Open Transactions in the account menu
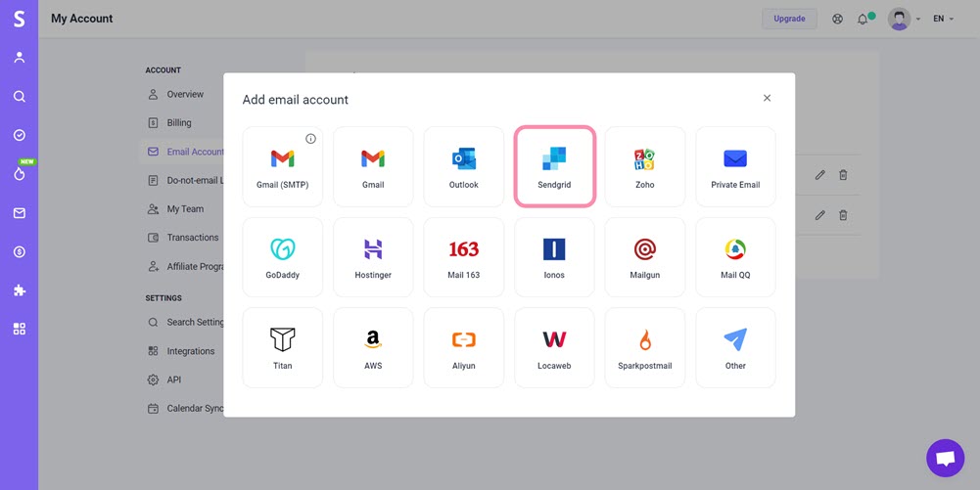Image resolution: width=980 pixels, height=490 pixels. pyautogui.click(x=184, y=238)
